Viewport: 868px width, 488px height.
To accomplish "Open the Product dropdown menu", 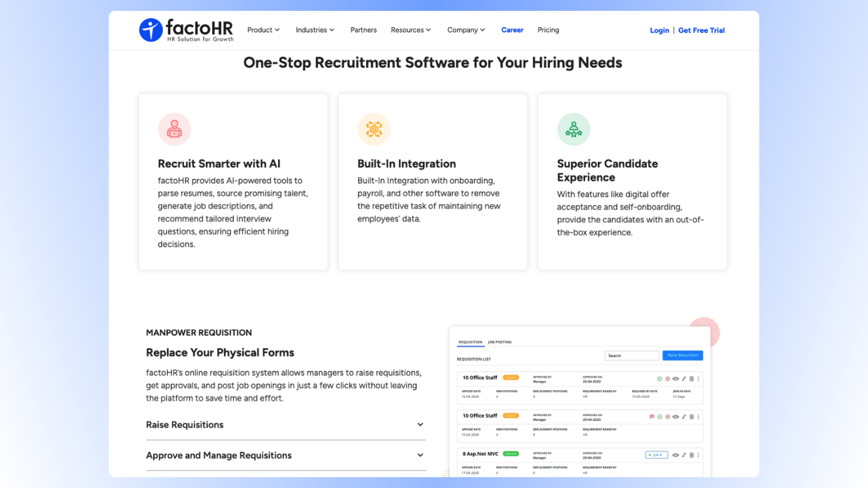I will coord(263,30).
